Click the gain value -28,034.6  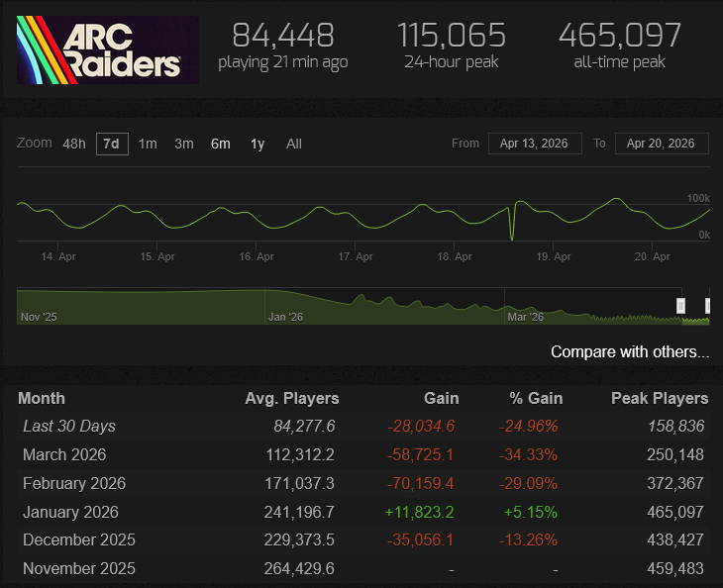[x=421, y=426]
